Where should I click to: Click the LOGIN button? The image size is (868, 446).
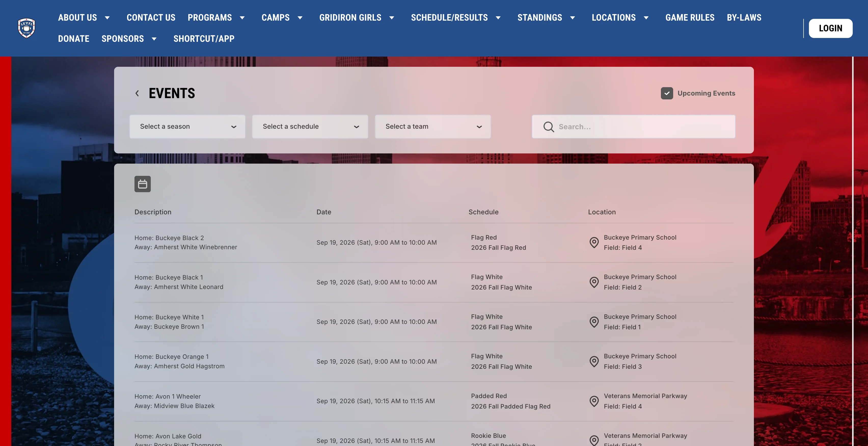(x=831, y=28)
